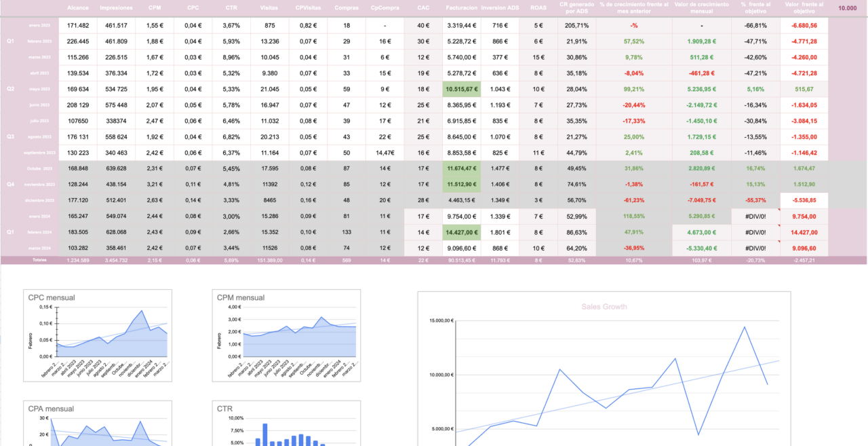Select the red -7.049,75 € growth cell
This screenshot has height=446, width=868.
(x=702, y=200)
